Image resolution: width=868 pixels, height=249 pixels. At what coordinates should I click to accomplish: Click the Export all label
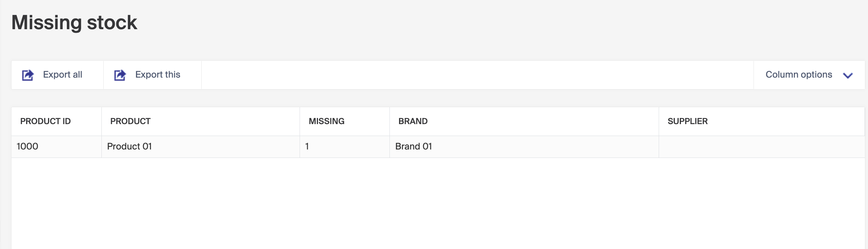point(63,75)
